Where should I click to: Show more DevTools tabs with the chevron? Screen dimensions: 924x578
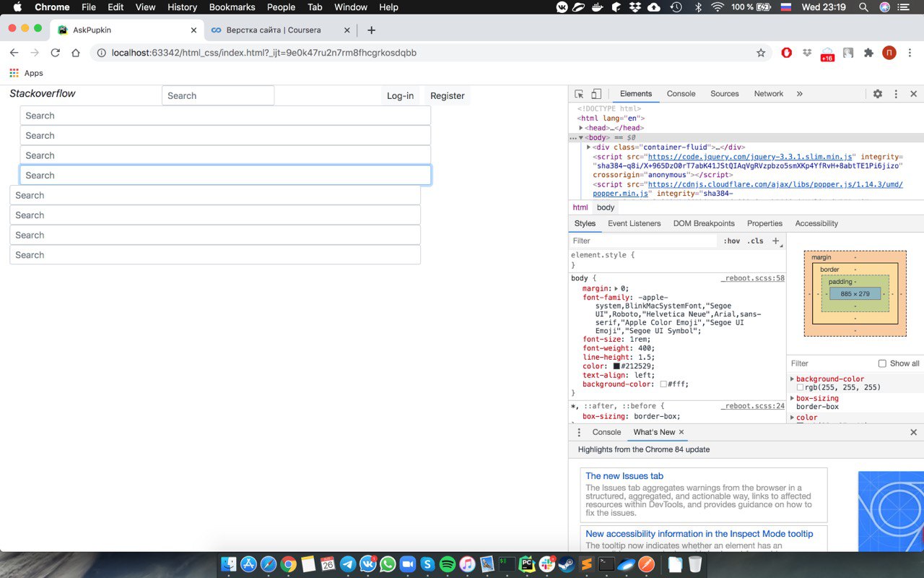coord(799,94)
